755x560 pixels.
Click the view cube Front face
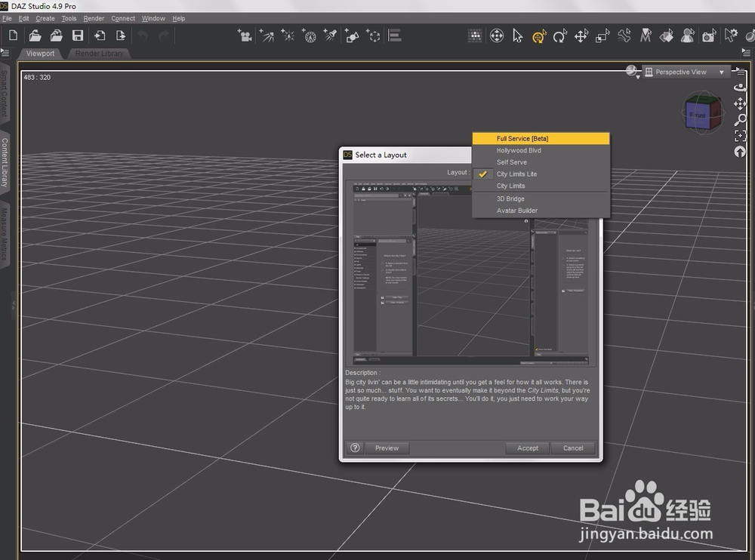pos(697,115)
